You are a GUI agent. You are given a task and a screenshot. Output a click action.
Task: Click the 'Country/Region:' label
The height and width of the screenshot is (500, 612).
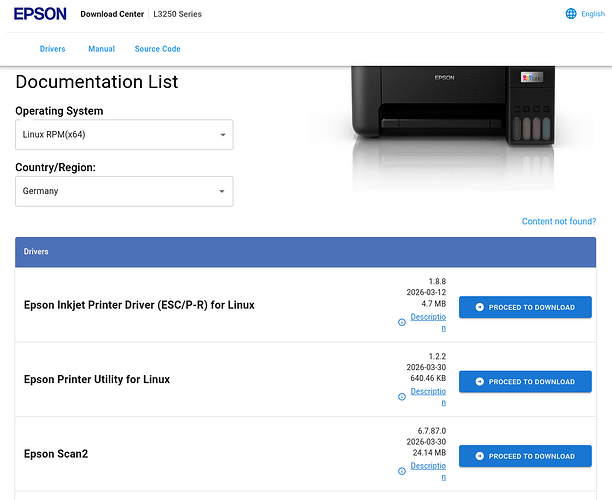pos(55,167)
